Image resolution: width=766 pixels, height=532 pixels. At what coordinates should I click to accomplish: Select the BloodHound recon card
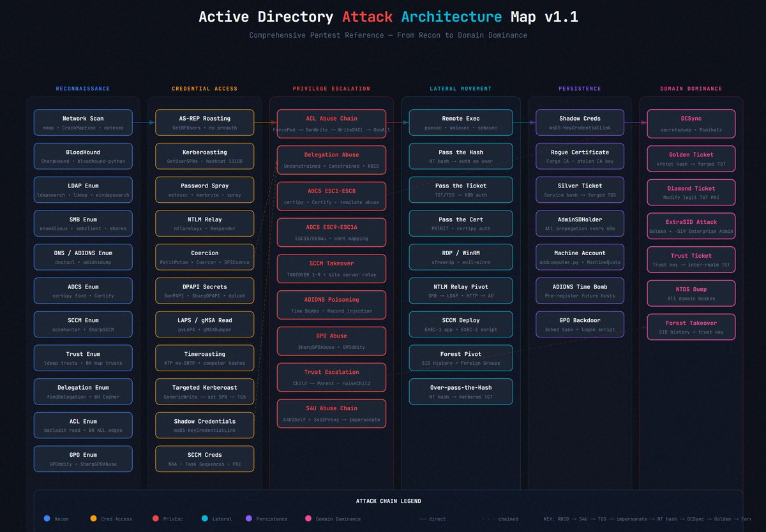point(82,156)
